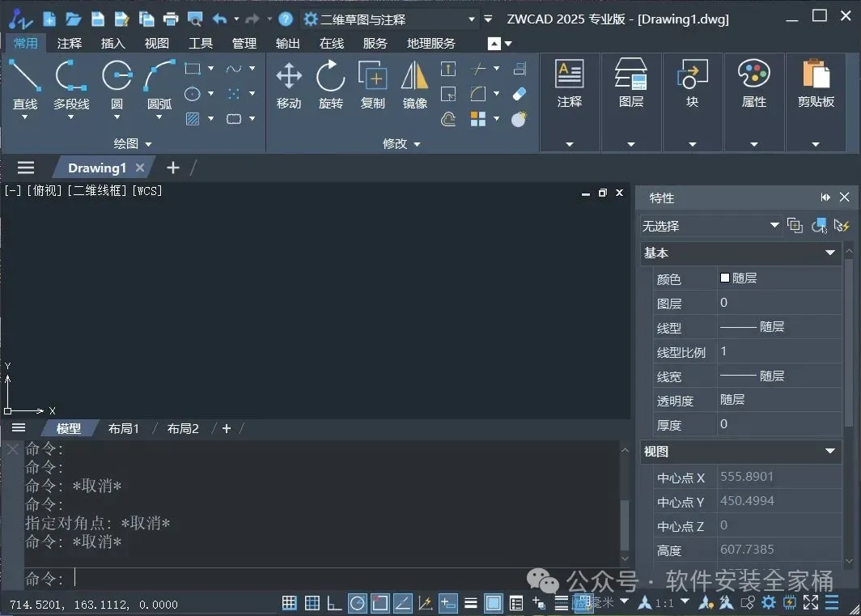
Task: Click the blue help question mark icon
Action: [286, 19]
